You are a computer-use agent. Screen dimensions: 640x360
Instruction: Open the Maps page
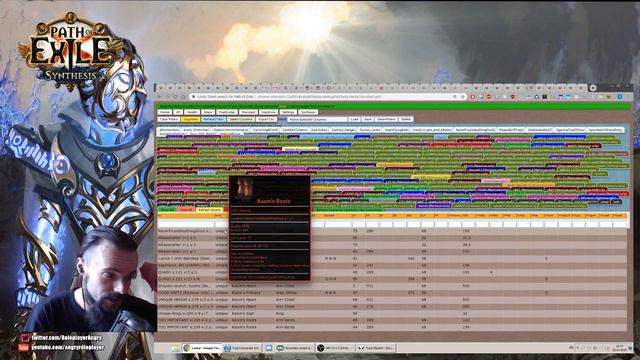(x=208, y=112)
